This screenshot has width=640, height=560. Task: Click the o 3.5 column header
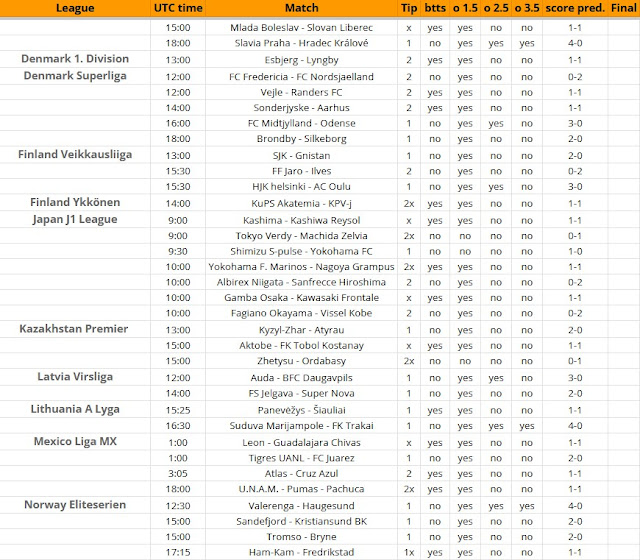tap(527, 8)
